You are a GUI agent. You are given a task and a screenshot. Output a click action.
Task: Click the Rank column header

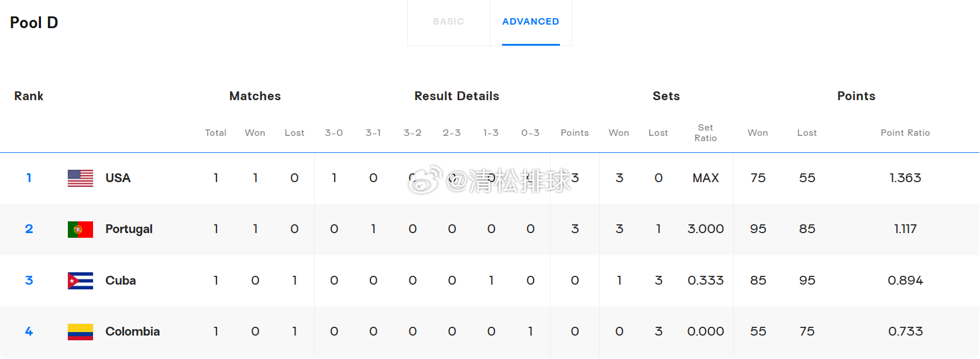click(29, 96)
